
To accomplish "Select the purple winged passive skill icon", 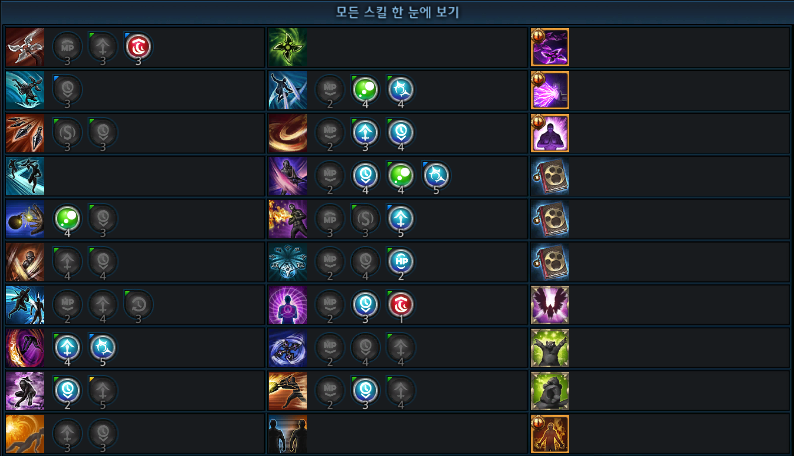I will click(550, 305).
